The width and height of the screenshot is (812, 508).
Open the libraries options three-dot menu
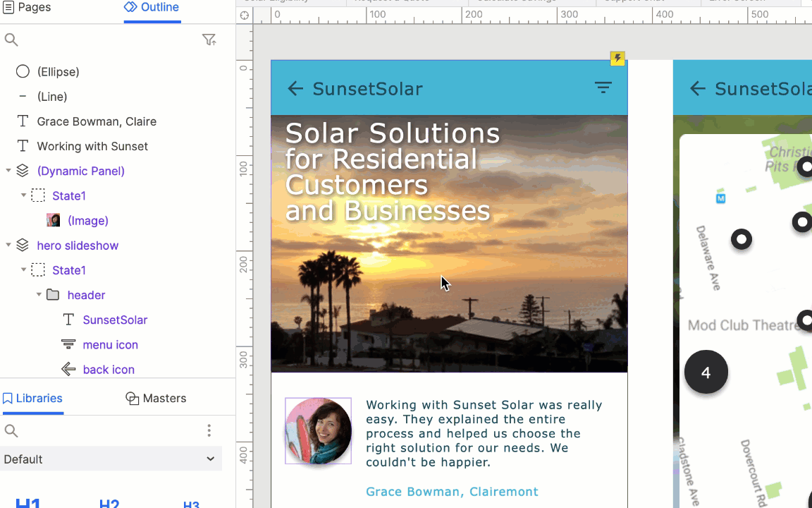209,430
